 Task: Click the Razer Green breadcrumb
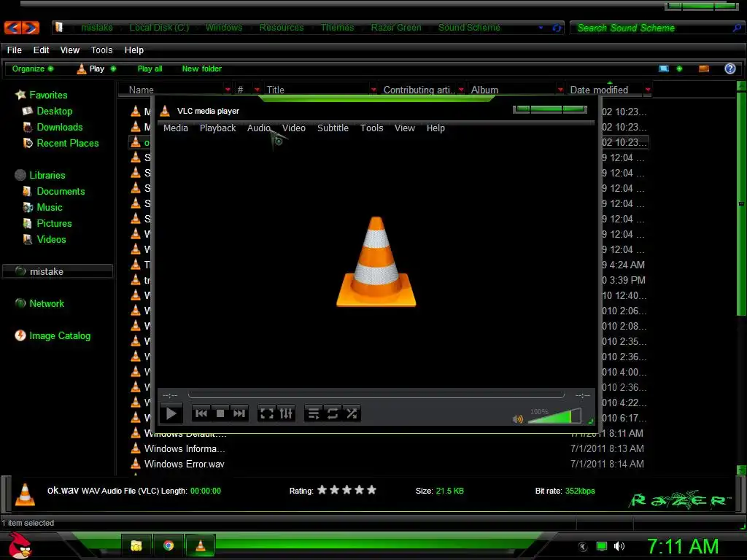(396, 28)
